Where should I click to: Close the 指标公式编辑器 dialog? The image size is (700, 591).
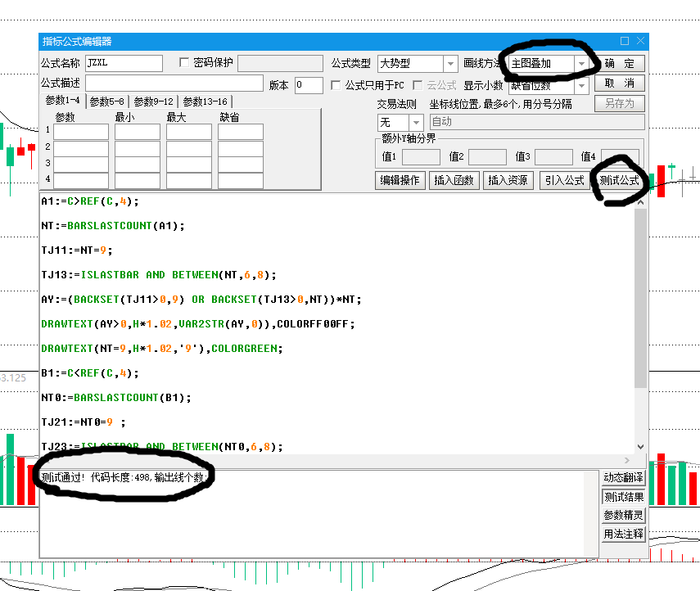[640, 41]
